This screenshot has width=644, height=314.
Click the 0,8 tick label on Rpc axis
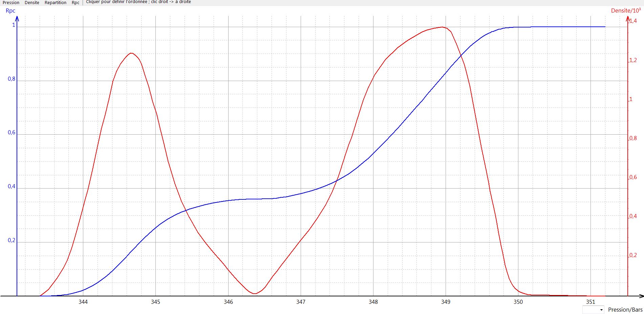pos(12,79)
